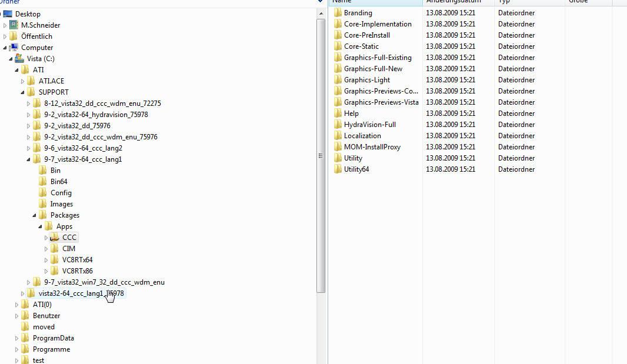The height and width of the screenshot is (364, 627).
Task: Click the tree scrollbar up arrow
Action: click(x=321, y=14)
